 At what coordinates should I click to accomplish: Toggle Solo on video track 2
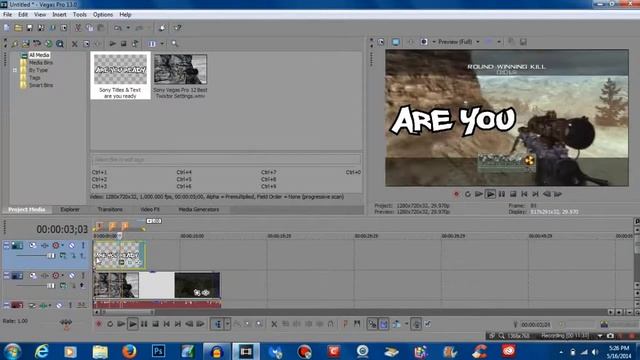point(83,276)
